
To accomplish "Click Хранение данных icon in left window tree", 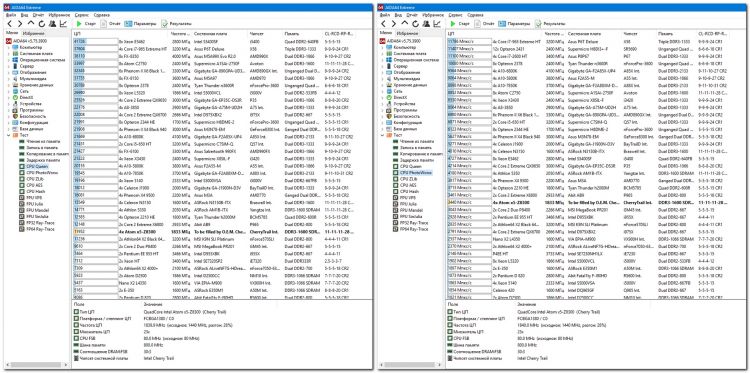I will (x=15, y=85).
